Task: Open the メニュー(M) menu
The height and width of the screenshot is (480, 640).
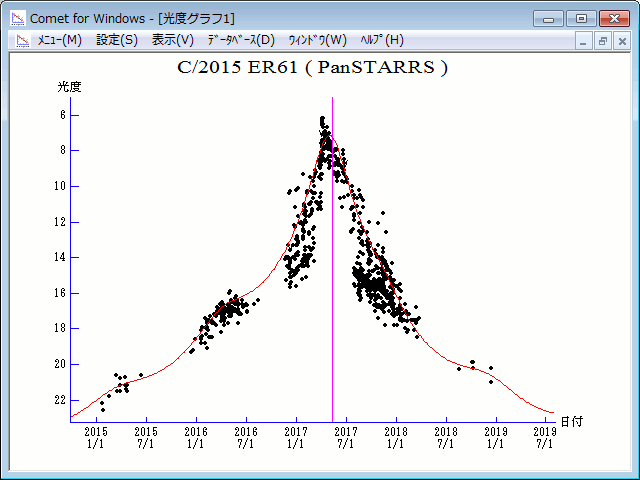Action: [x=60, y=40]
